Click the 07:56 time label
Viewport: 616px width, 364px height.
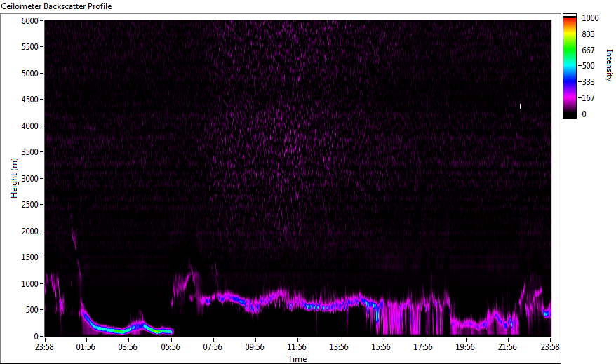213,347
